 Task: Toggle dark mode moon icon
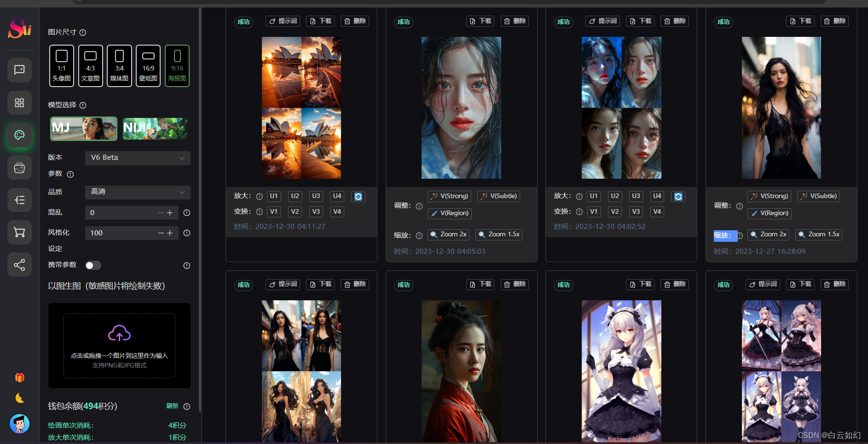(19, 398)
